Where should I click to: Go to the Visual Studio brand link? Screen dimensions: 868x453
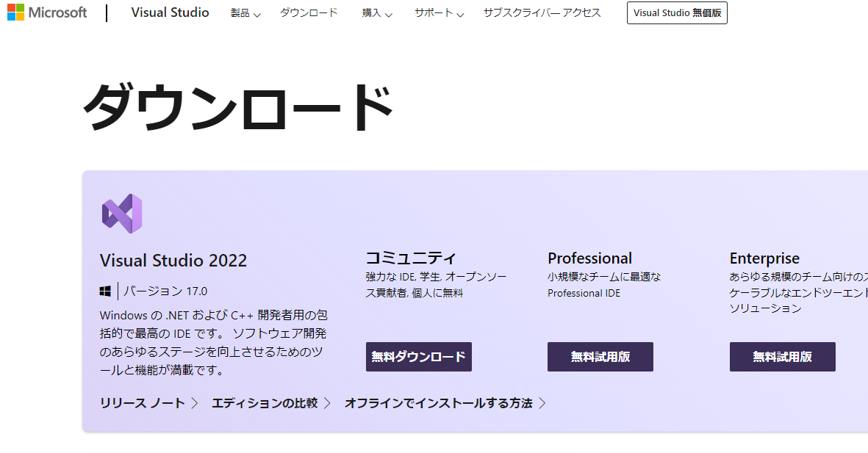[x=170, y=12]
